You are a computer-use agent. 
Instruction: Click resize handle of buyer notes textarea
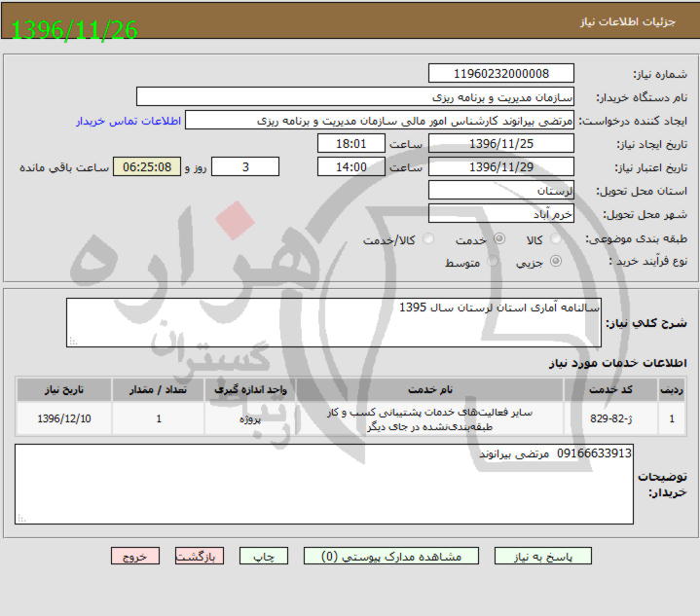(21, 519)
